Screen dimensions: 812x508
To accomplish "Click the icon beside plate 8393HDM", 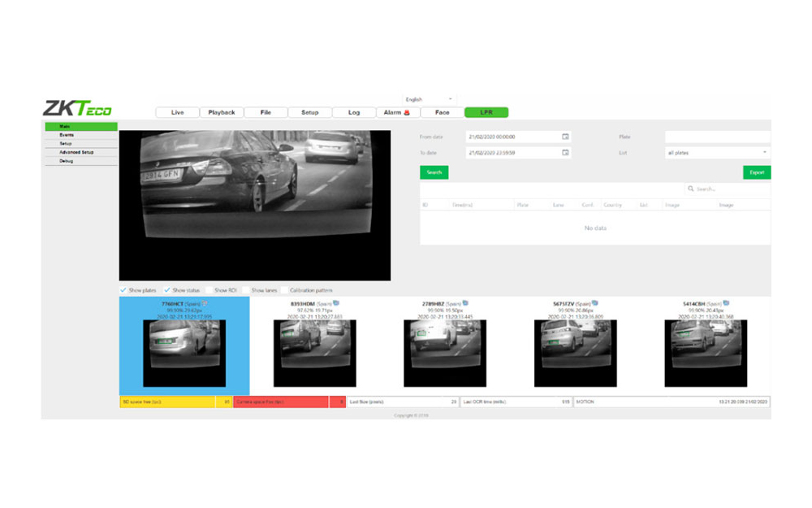I will (x=336, y=303).
